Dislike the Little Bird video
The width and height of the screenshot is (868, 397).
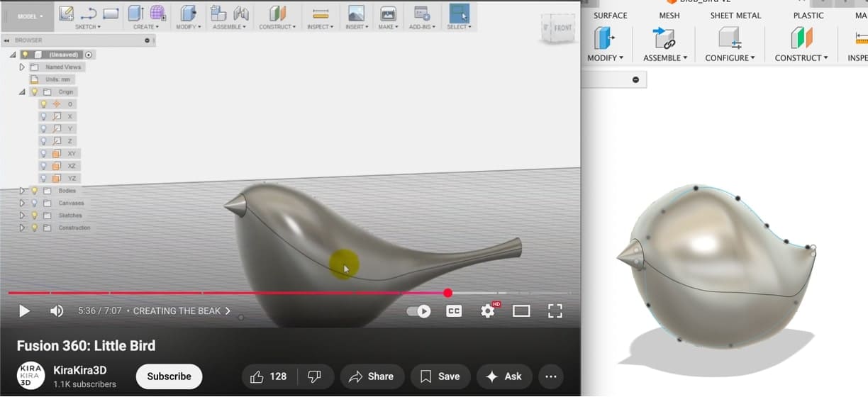click(x=313, y=376)
